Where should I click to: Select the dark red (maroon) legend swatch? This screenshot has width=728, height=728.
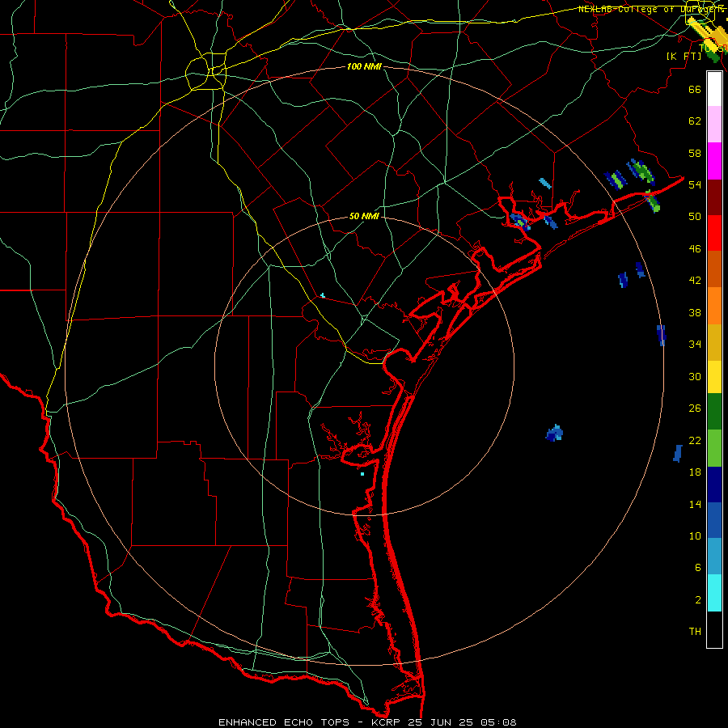coord(714,197)
